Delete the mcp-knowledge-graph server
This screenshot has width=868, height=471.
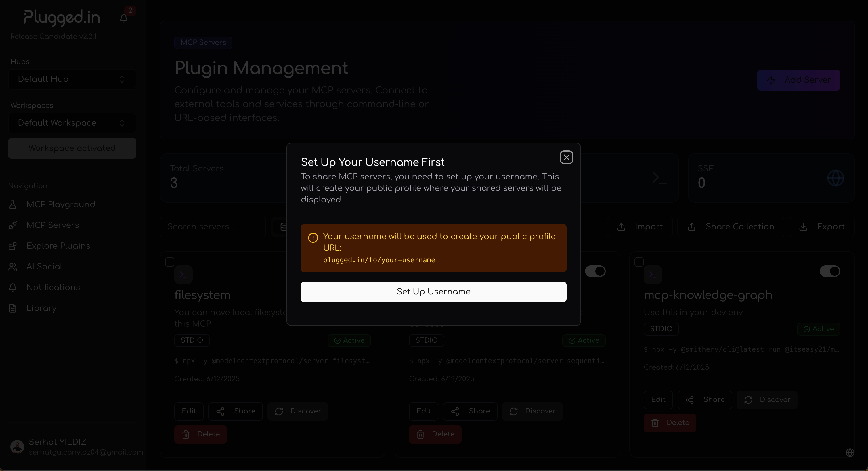click(670, 423)
